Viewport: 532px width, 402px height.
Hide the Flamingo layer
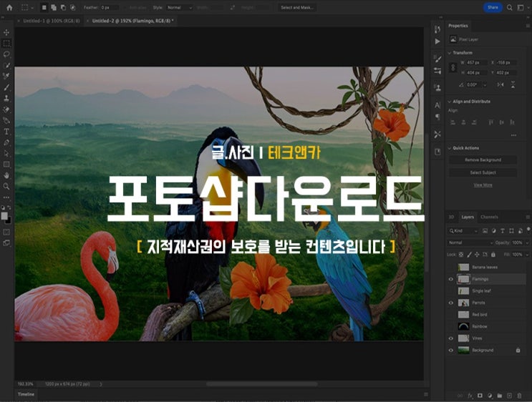click(x=451, y=279)
